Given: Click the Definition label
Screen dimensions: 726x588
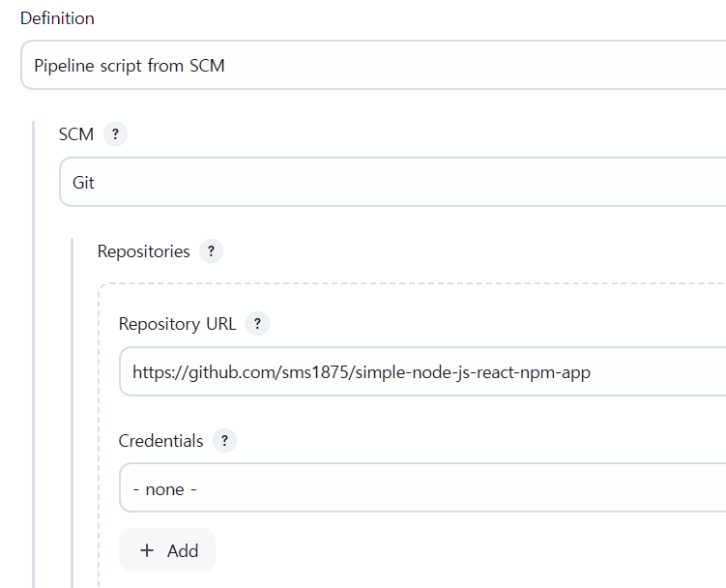Looking at the screenshot, I should pyautogui.click(x=57, y=18).
